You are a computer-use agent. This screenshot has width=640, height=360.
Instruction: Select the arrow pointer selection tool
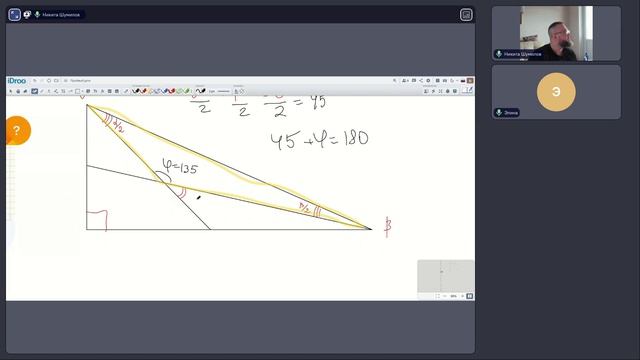click(x=11, y=91)
